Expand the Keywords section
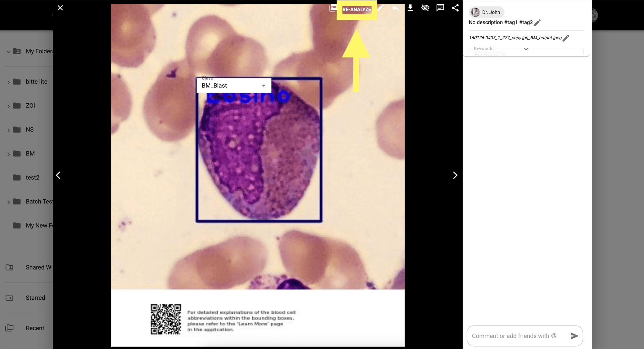The width and height of the screenshot is (644, 349). pos(526,49)
